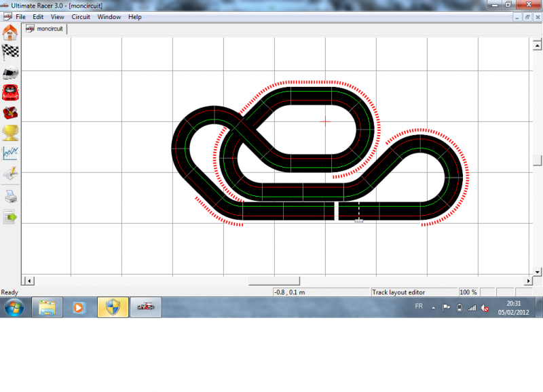Open the File menu
The image size is (543, 392).
20,16
